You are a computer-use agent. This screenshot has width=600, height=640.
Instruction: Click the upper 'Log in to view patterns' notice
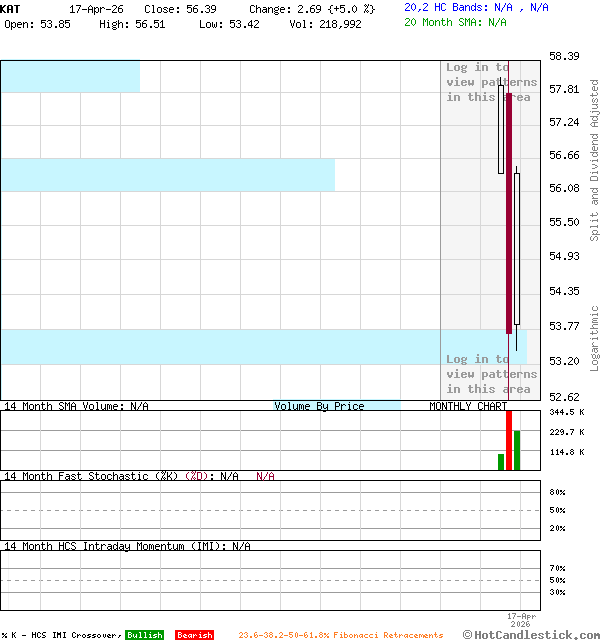[491, 82]
